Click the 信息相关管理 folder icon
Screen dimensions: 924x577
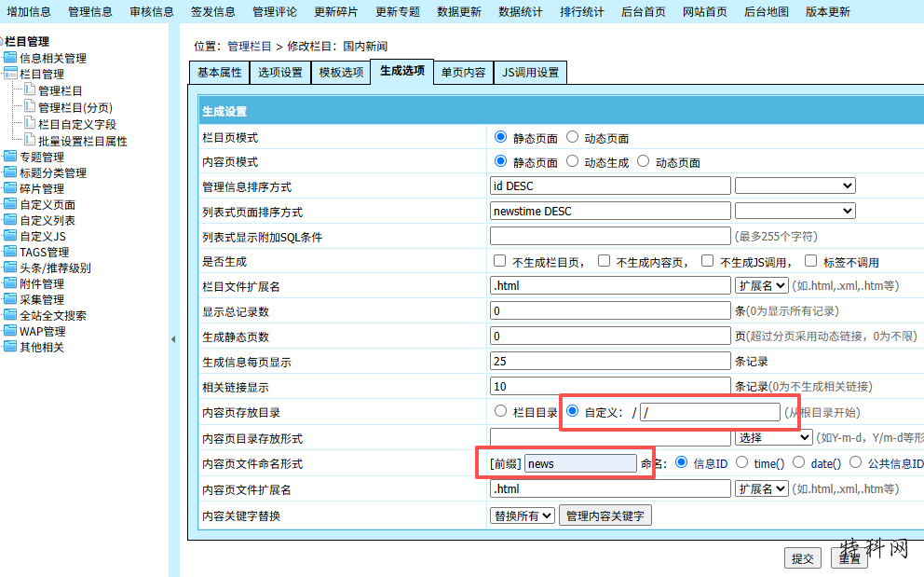point(10,58)
